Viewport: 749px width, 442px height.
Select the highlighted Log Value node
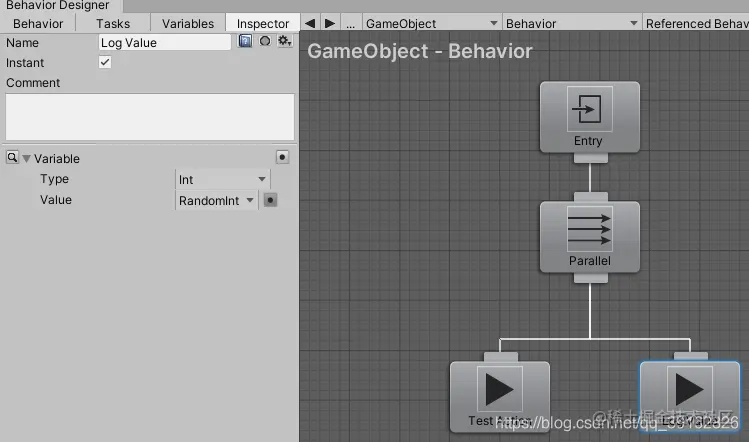(x=690, y=397)
